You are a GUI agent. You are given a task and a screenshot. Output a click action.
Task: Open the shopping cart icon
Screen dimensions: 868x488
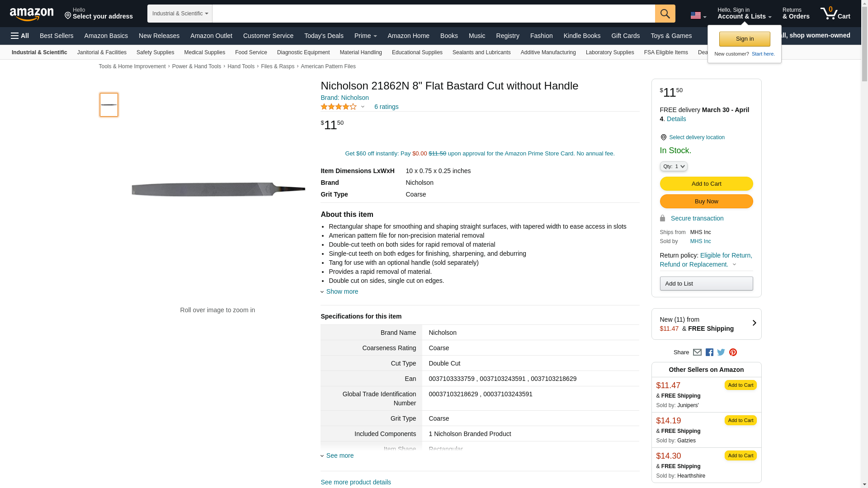pos(835,14)
